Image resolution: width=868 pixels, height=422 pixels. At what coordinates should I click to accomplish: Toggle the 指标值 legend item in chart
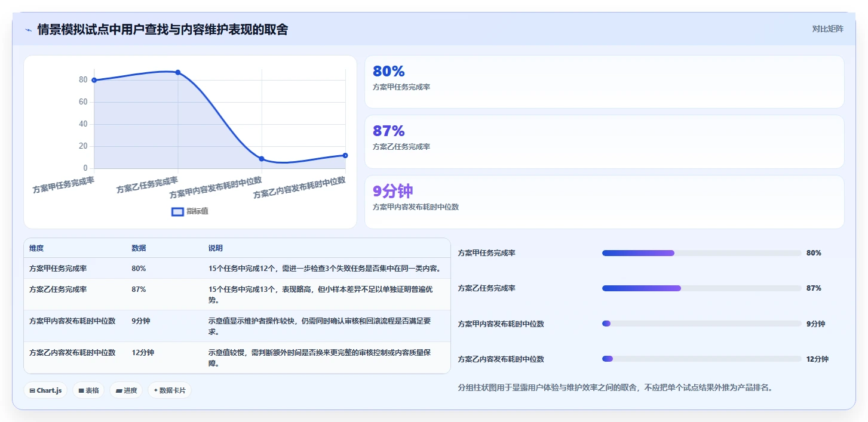[190, 211]
